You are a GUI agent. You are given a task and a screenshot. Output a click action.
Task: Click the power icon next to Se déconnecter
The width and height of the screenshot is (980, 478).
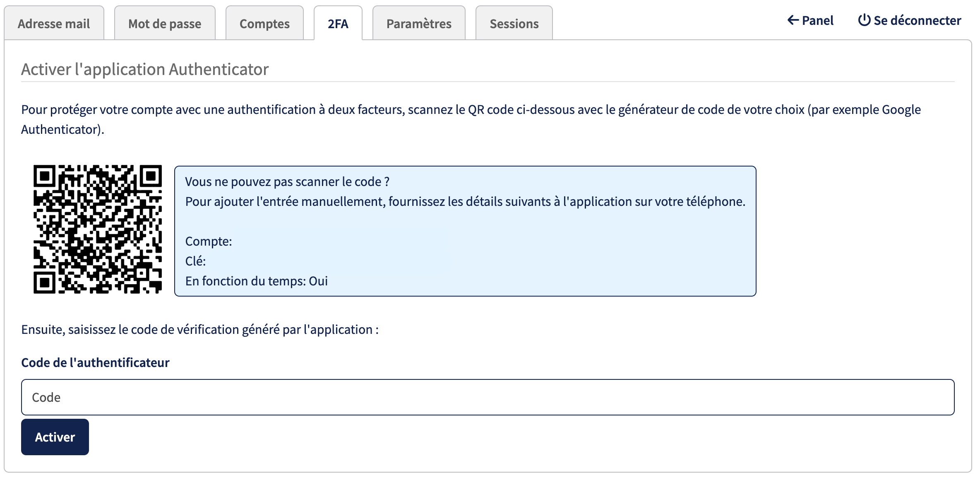pyautogui.click(x=864, y=20)
